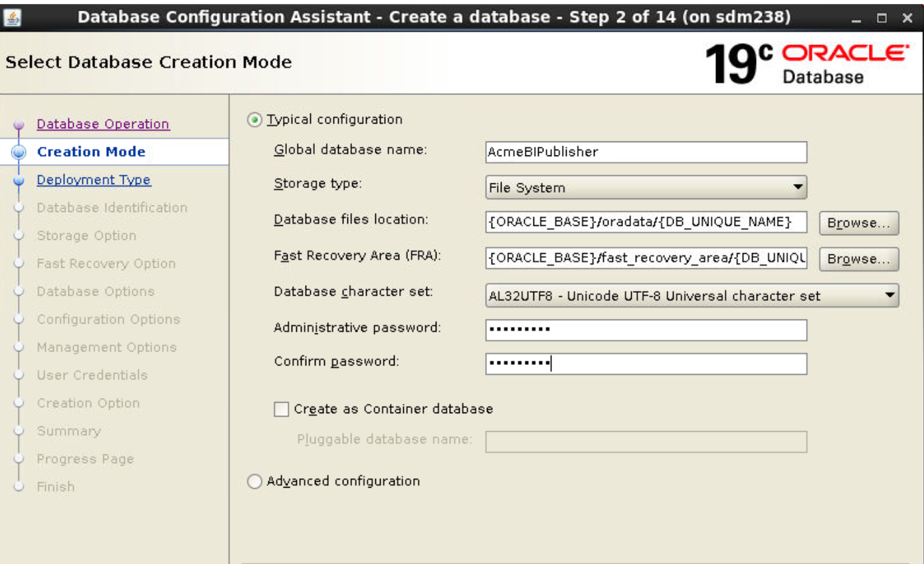Click the Administrative password label
The height and width of the screenshot is (564, 924).
point(358,328)
